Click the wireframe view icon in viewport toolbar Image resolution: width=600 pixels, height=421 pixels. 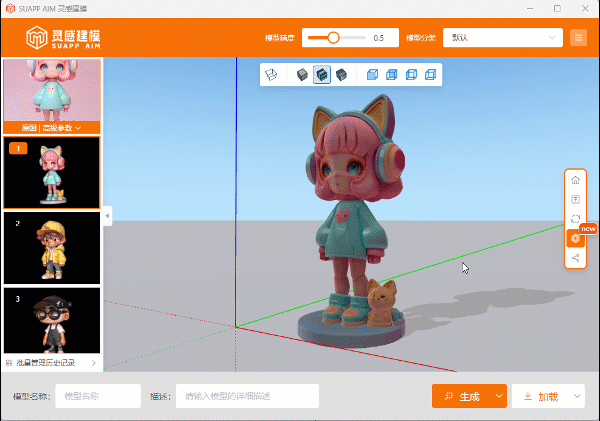click(270, 74)
